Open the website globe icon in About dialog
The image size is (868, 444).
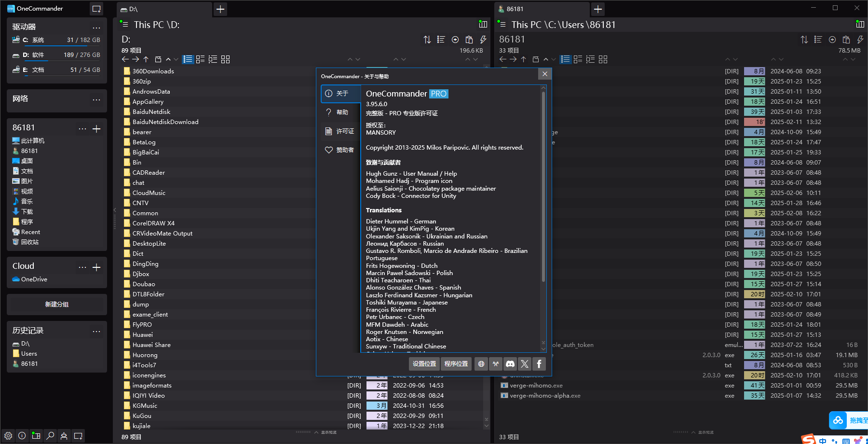point(481,364)
